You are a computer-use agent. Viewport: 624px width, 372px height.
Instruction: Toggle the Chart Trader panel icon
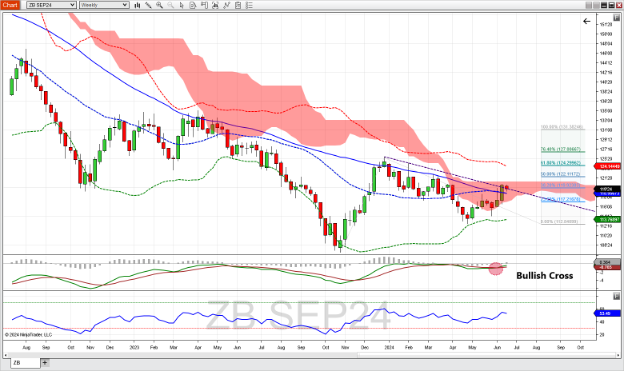(204, 5)
